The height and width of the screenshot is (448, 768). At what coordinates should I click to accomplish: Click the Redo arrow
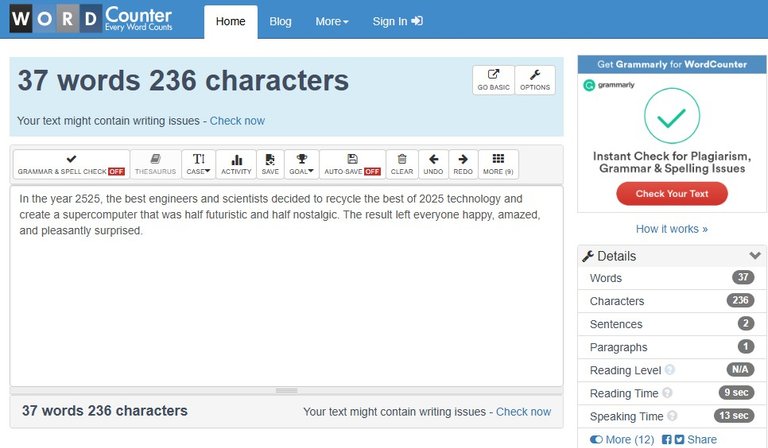click(x=463, y=165)
